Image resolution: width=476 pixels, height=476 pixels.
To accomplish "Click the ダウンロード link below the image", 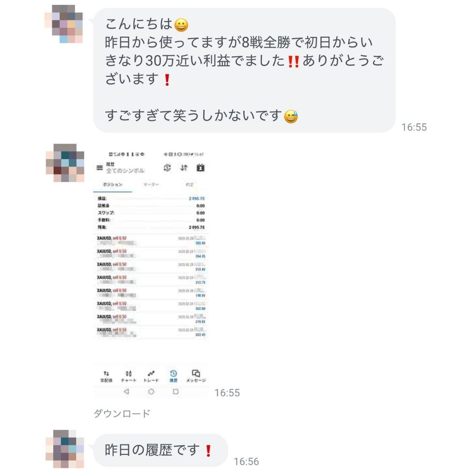I will click(x=122, y=414).
